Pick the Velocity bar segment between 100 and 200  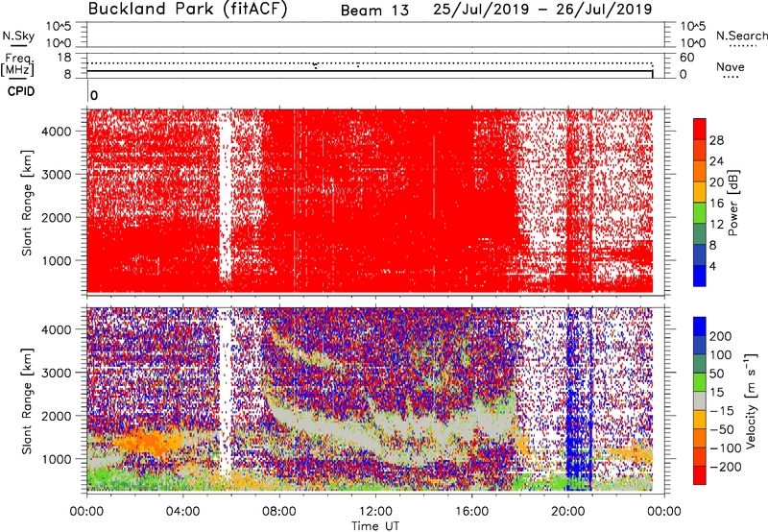(700, 345)
